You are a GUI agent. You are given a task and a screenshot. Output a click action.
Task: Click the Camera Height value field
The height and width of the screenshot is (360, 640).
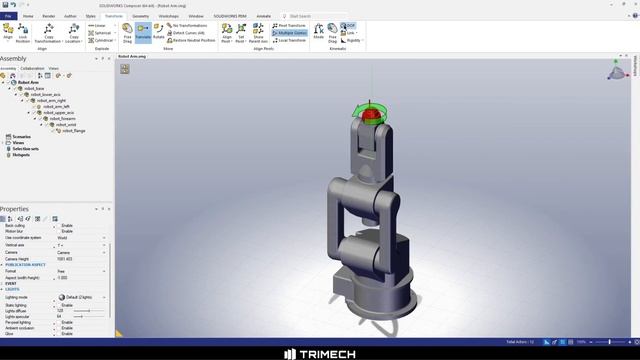(81, 259)
